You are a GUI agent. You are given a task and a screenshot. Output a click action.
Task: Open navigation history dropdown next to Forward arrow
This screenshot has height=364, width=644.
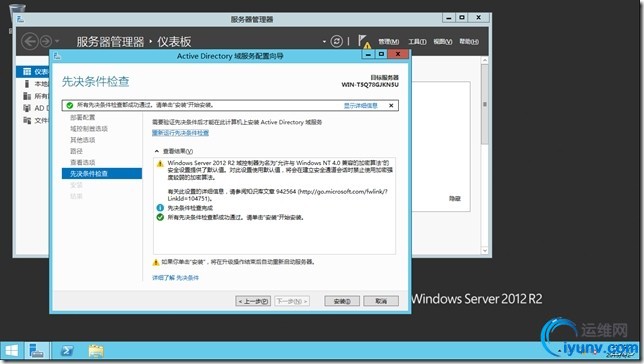click(x=57, y=41)
